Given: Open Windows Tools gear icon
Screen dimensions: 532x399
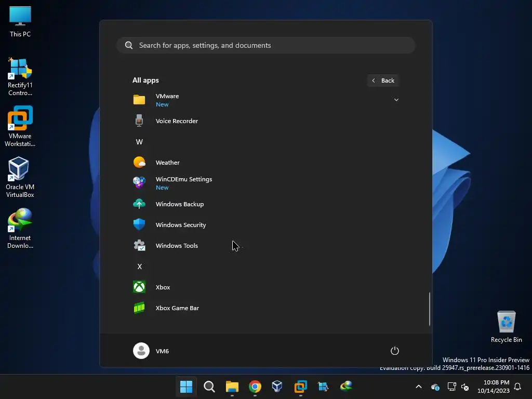Looking at the screenshot, I should click(x=139, y=245).
